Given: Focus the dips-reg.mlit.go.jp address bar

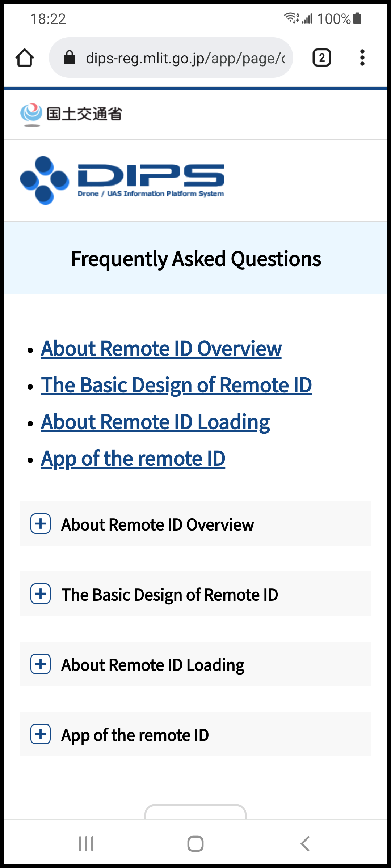Looking at the screenshot, I should tap(171, 58).
